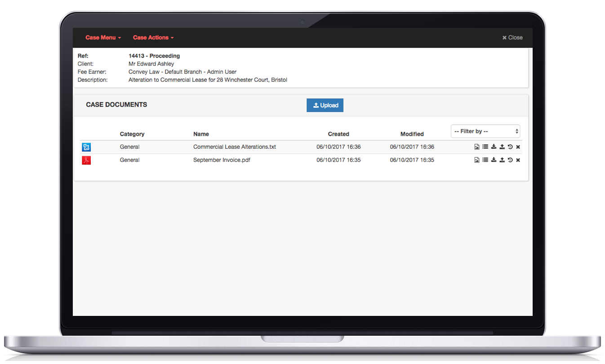Close the case window
The height and width of the screenshot is (364, 605).
tap(512, 38)
